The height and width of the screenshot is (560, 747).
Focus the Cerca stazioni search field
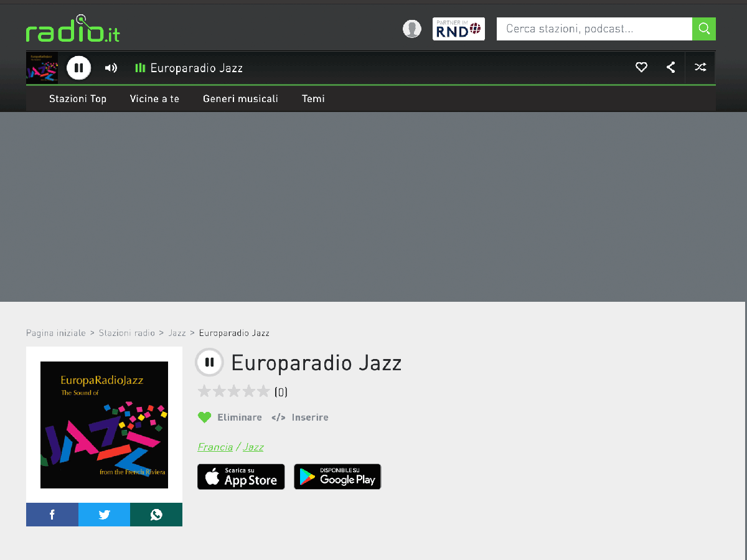point(594,29)
